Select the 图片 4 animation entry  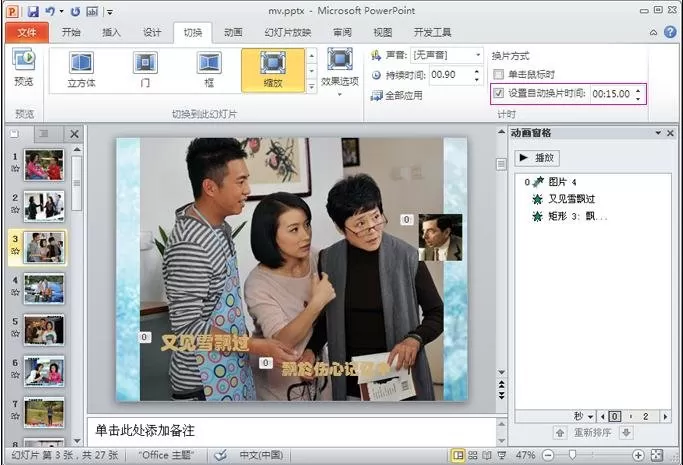pos(593,182)
